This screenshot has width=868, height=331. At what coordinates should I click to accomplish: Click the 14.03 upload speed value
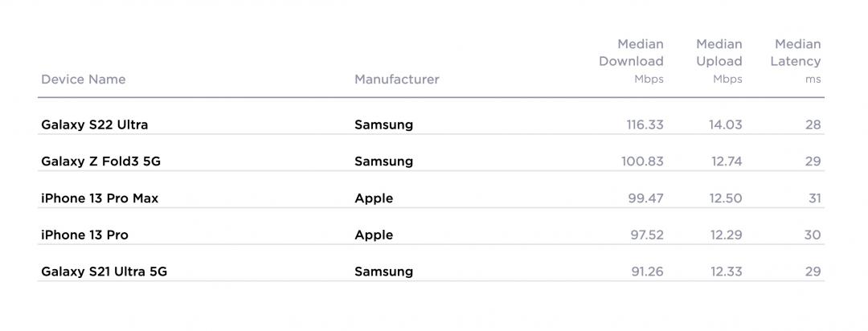pos(726,125)
